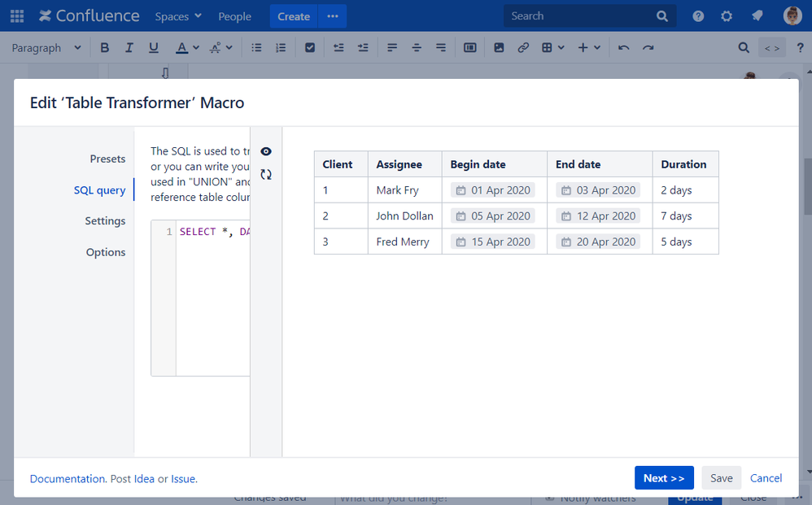Viewport: 812px width, 505px height.
Task: Click the 01 Apr 2020 date chip
Action: pos(493,190)
